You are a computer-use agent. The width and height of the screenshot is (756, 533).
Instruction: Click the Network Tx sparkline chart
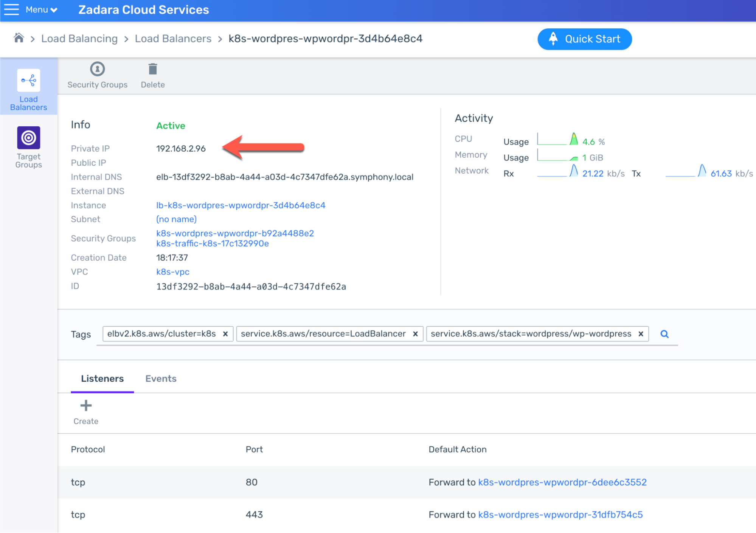(x=686, y=171)
